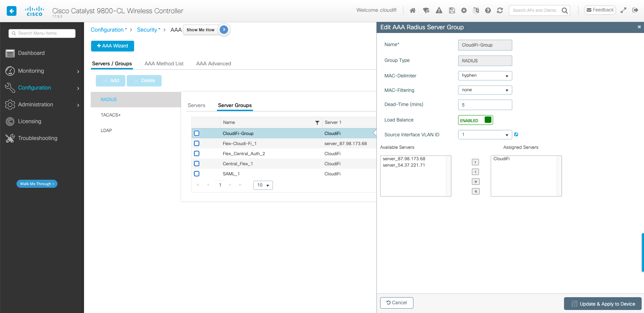Switch to the Servers sub-tab
This screenshot has height=313, width=644.
196,105
